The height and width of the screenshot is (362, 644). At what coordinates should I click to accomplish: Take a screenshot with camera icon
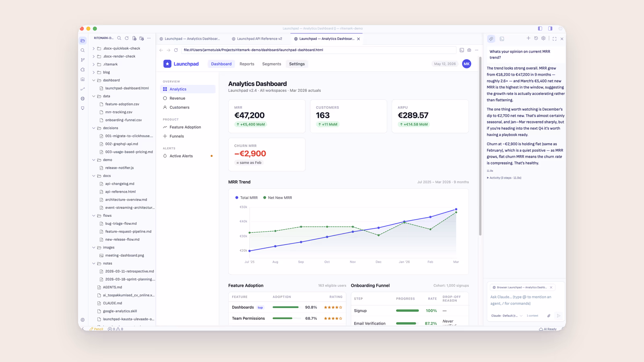pos(469,50)
